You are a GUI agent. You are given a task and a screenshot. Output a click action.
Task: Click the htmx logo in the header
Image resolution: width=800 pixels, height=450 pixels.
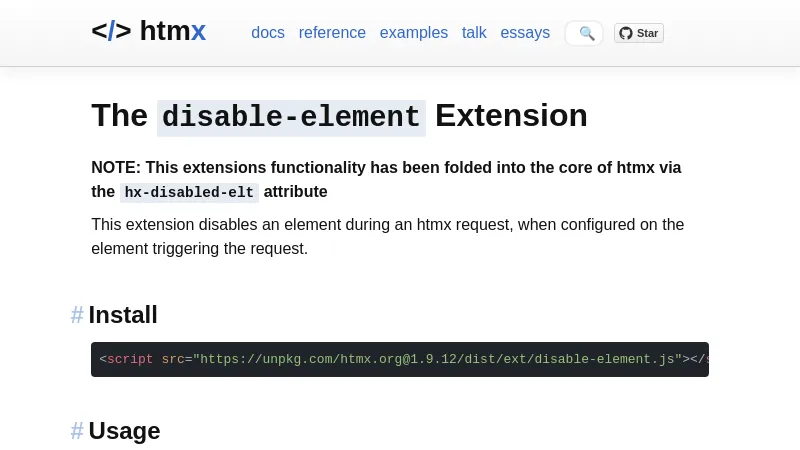click(148, 31)
